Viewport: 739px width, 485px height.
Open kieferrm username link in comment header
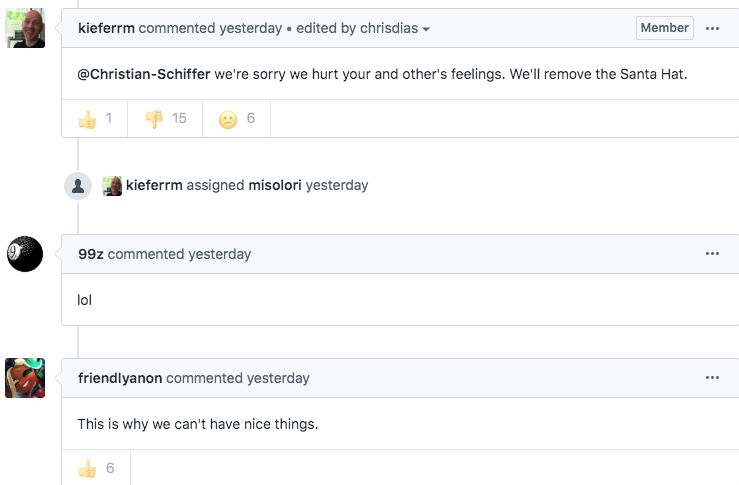click(x=106, y=28)
